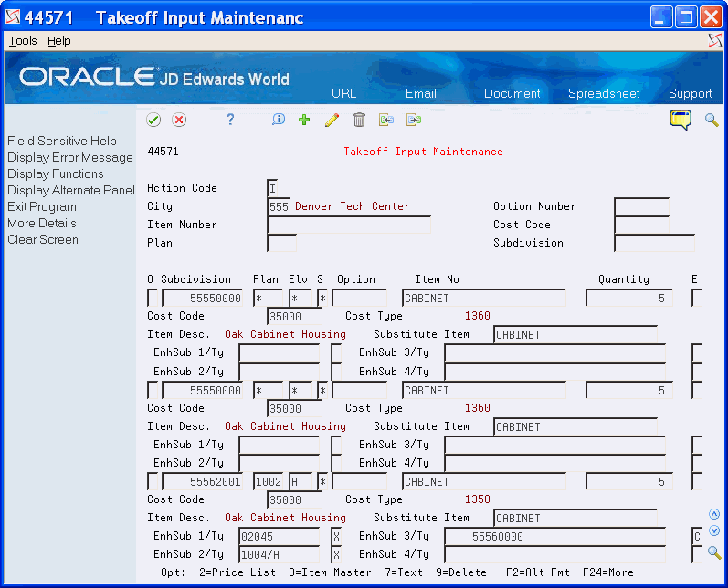Open the Support link in banner
The width and height of the screenshot is (728, 588).
click(690, 93)
